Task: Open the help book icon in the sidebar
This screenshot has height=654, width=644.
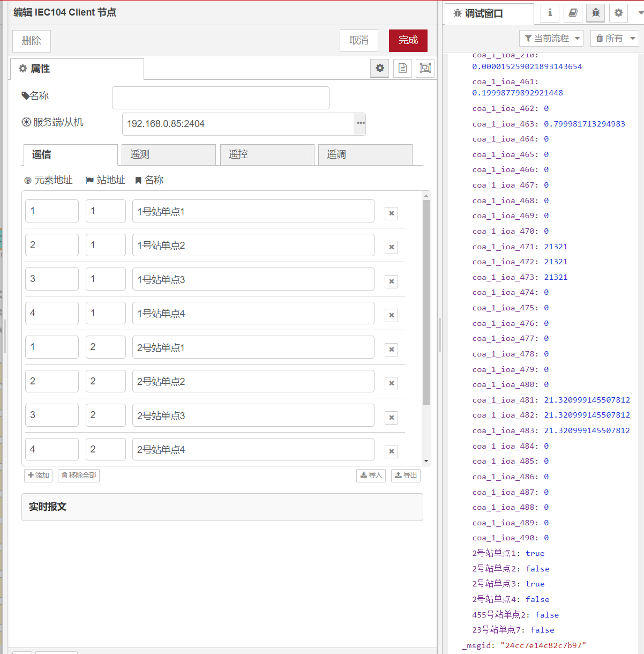Action: (573, 12)
